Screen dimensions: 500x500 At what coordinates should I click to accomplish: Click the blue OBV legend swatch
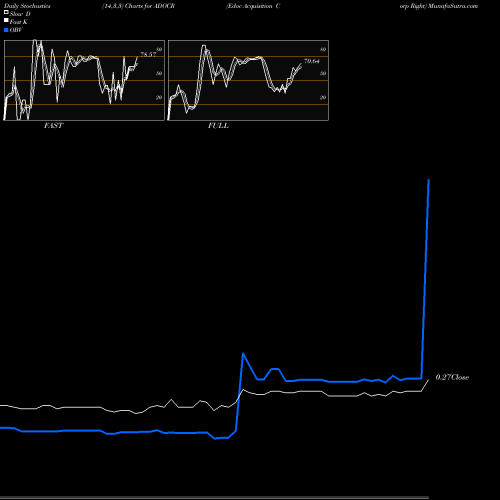point(6,30)
